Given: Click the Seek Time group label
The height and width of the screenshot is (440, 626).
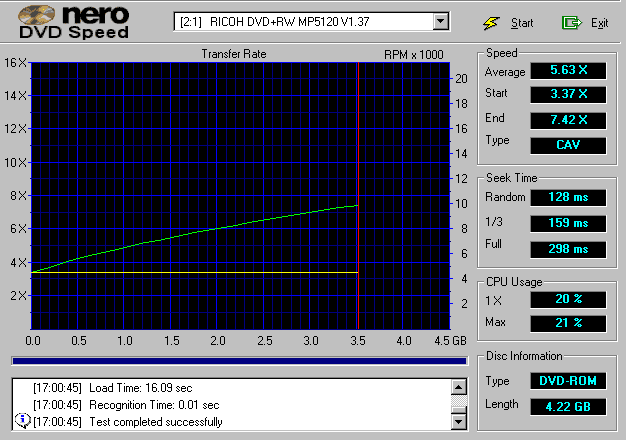Looking at the screenshot, I should pos(511,178).
